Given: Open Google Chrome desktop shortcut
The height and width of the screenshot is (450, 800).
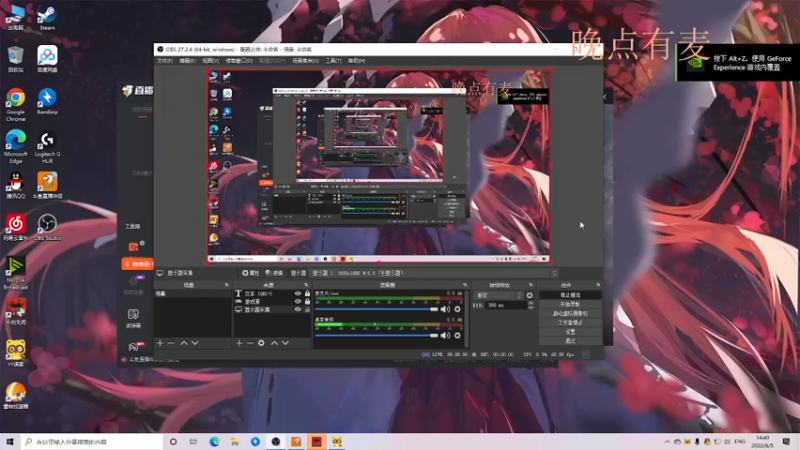Looking at the screenshot, I should 15,104.
